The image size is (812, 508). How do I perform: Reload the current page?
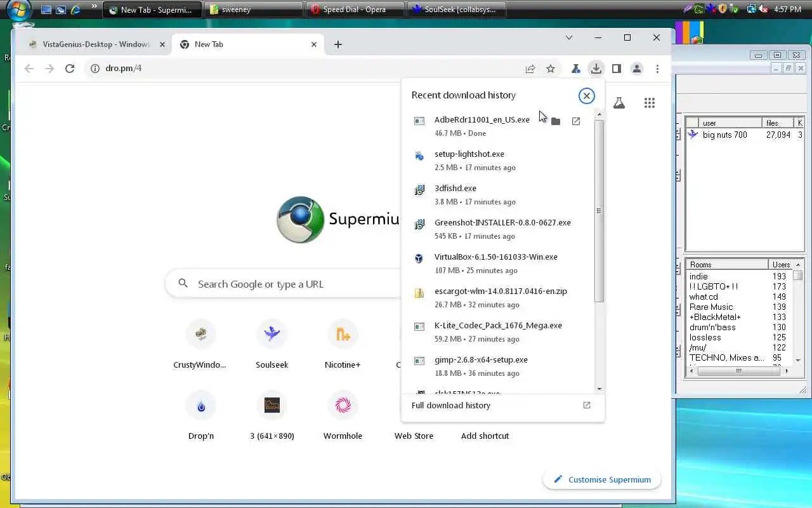[70, 69]
